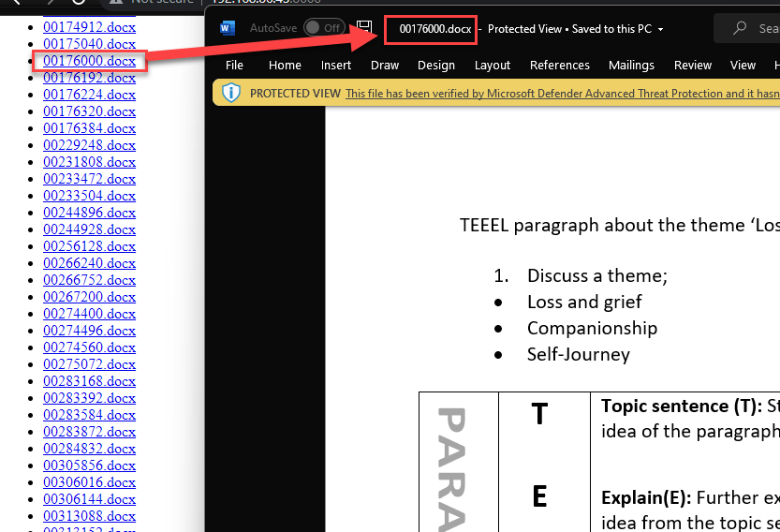This screenshot has height=532, width=780.
Task: Open 00244896.docx link in browser
Action: click(90, 213)
